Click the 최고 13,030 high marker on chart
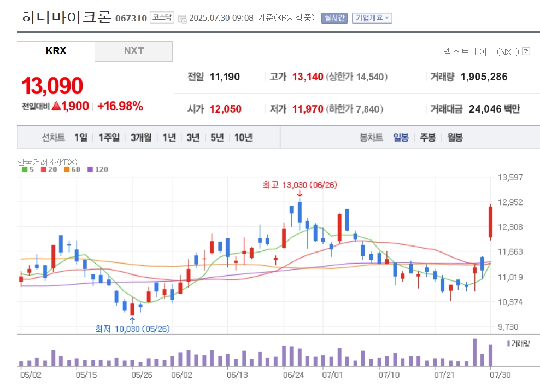This screenshot has height=392, width=540. click(300, 185)
